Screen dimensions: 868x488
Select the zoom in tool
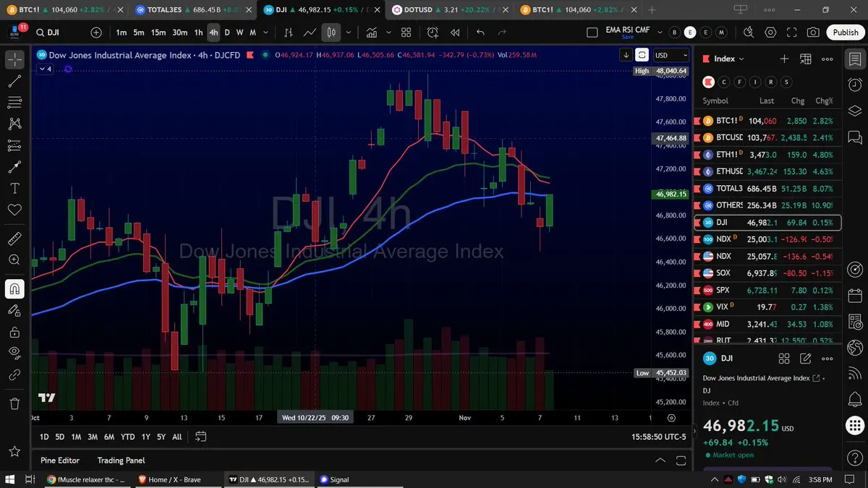coord(14,260)
